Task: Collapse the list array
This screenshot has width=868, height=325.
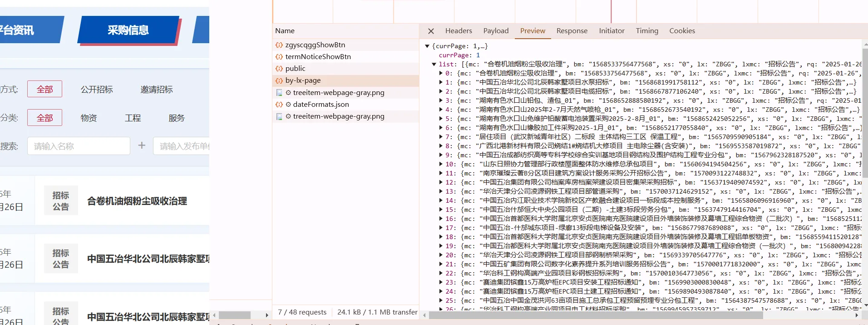Action: pyautogui.click(x=434, y=64)
